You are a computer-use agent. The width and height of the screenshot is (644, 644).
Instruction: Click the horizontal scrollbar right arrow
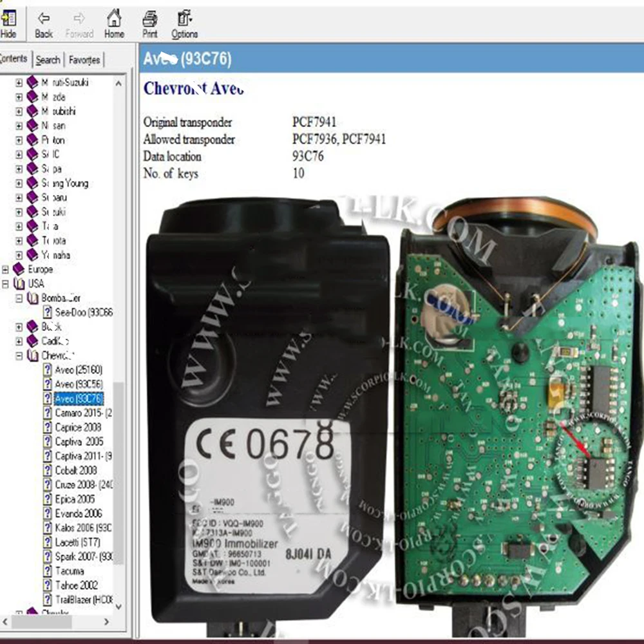pyautogui.click(x=106, y=622)
